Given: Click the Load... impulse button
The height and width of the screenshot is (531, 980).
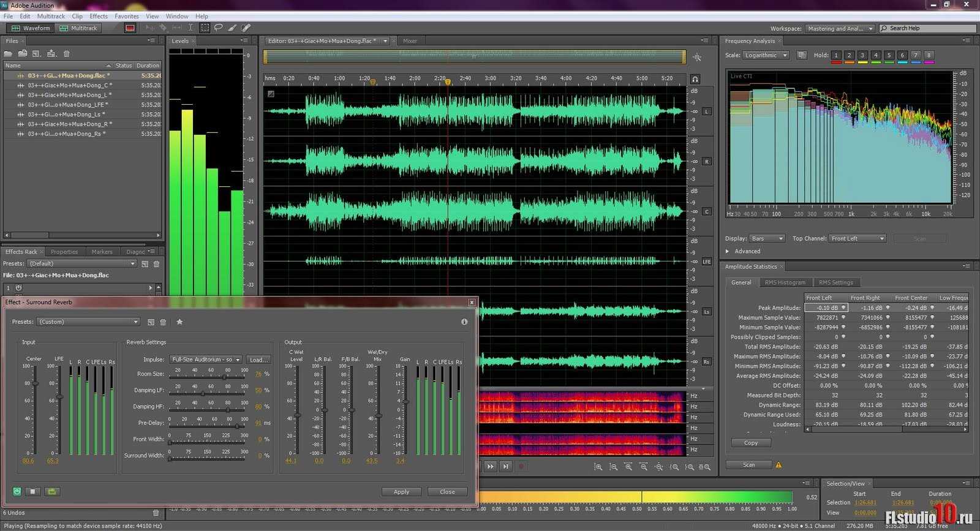Looking at the screenshot, I should [258, 360].
